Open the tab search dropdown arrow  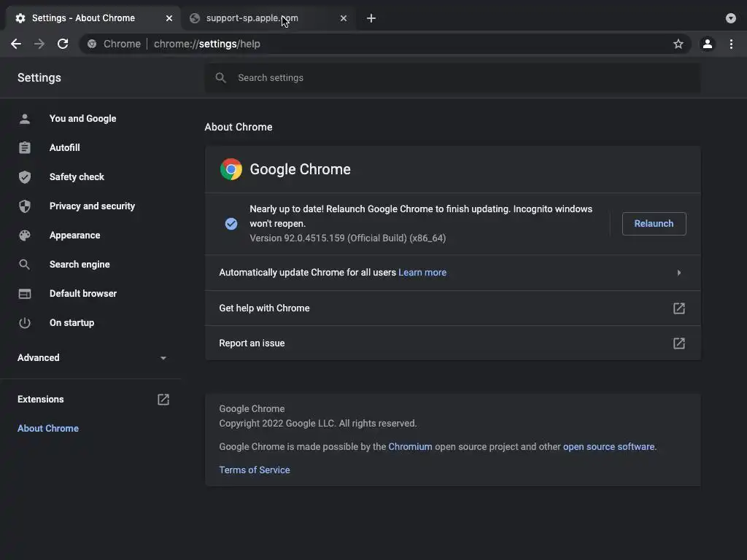point(731,18)
